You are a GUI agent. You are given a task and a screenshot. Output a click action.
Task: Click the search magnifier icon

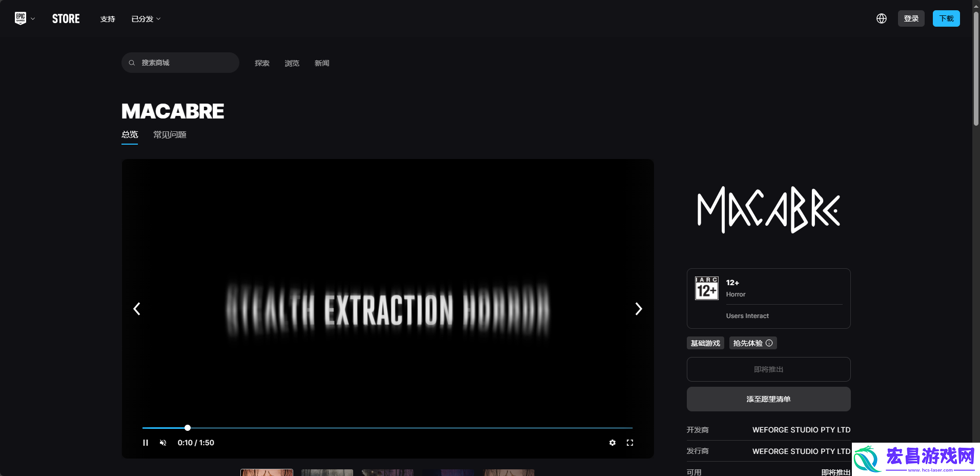(132, 63)
